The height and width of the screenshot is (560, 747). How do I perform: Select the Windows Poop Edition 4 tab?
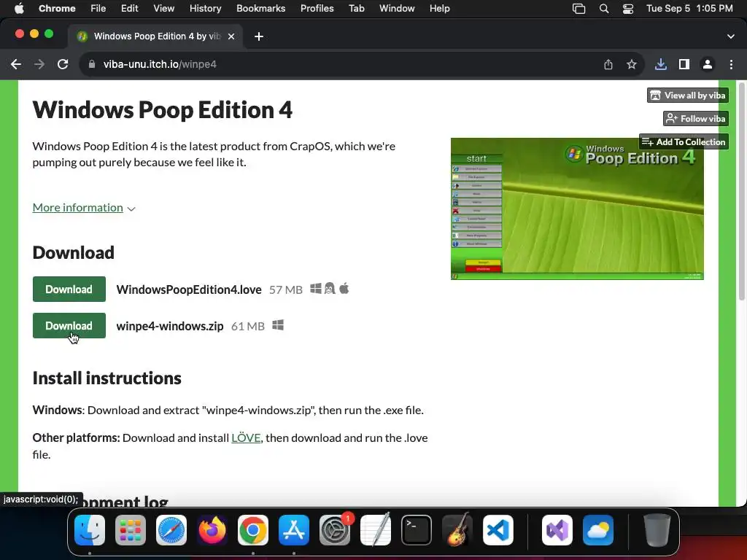click(156, 36)
